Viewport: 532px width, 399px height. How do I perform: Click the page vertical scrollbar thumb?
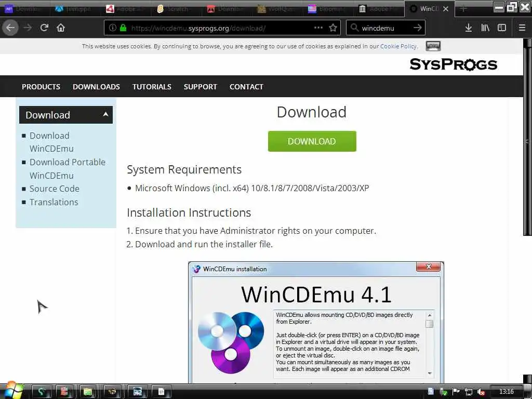pos(527,141)
